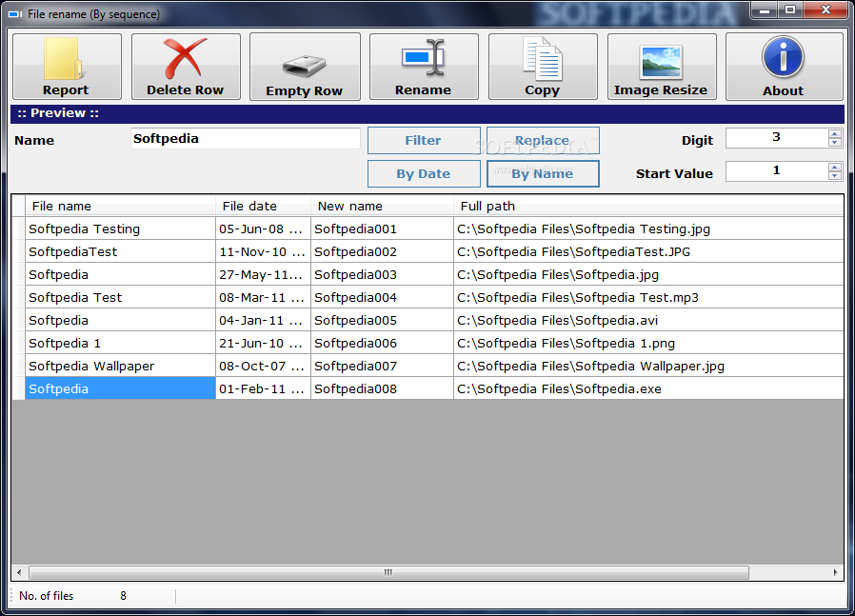Click the Softpedia.jpg full path cell
The image size is (855, 616).
(x=648, y=275)
